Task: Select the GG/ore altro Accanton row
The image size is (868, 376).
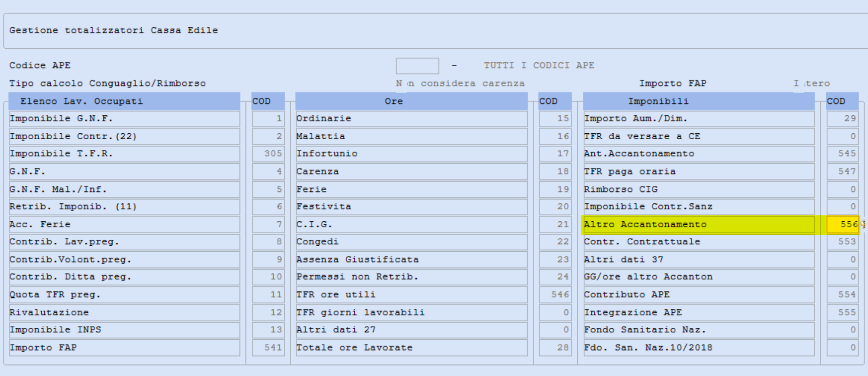Action: point(699,277)
